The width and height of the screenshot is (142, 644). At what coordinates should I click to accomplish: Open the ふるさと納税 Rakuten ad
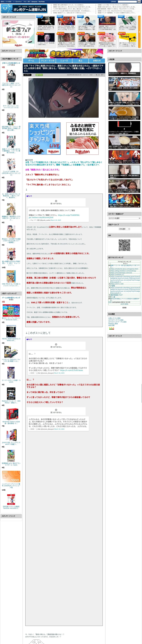(82, 138)
